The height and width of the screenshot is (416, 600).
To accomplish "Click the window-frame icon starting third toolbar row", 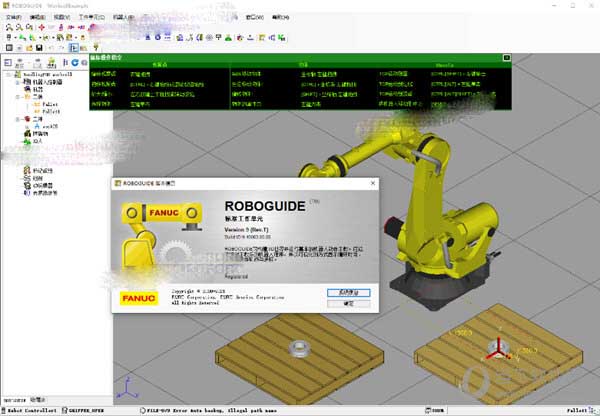I will coord(9,48).
